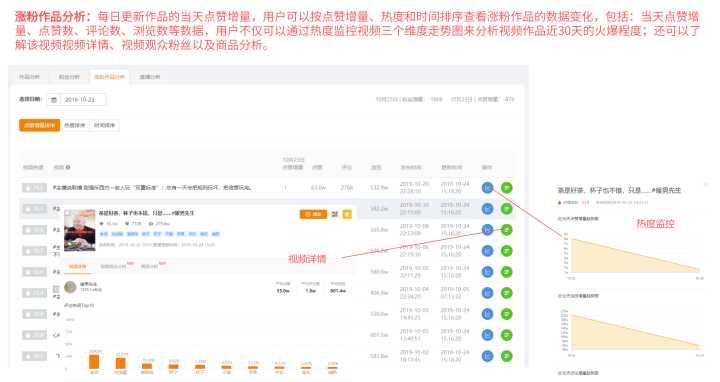Open heat monitoring for the first table row
The image size is (720, 382).
click(487, 188)
